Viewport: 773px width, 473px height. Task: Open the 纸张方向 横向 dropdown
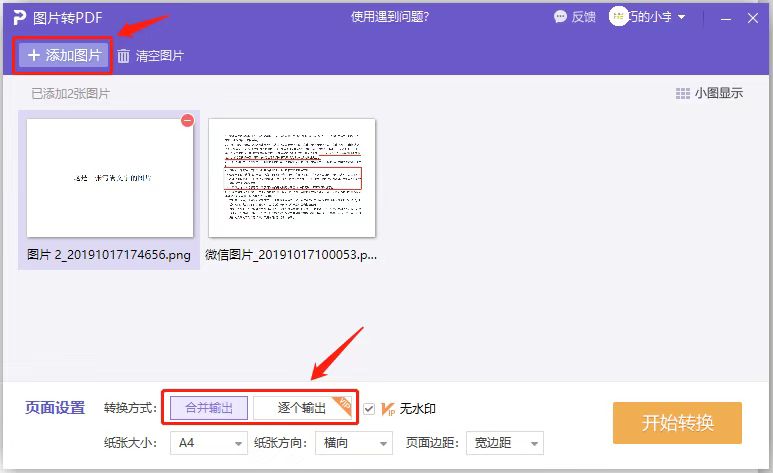click(354, 443)
